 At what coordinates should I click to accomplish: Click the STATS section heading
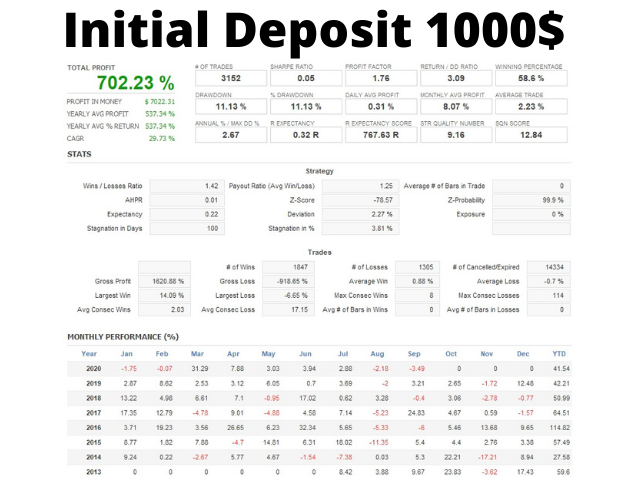pos(79,154)
